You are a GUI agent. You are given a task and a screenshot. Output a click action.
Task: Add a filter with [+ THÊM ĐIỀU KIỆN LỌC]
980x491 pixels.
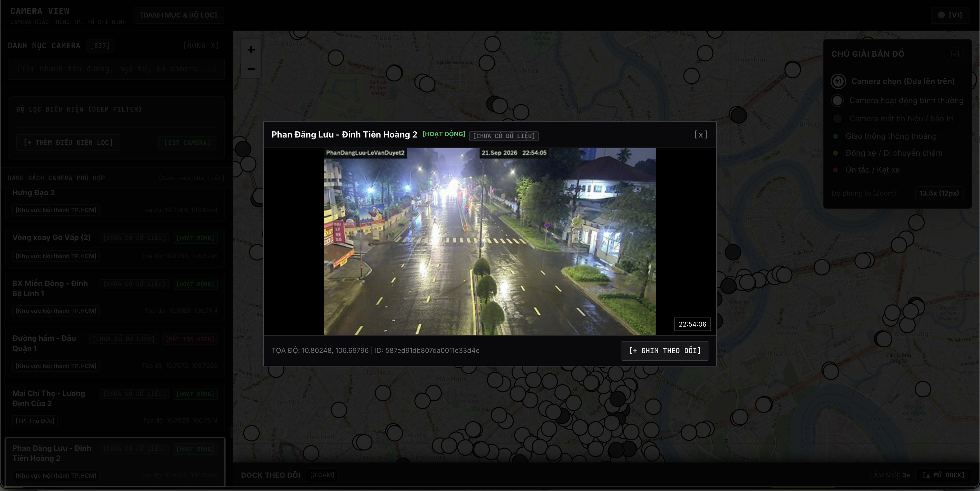coord(68,143)
